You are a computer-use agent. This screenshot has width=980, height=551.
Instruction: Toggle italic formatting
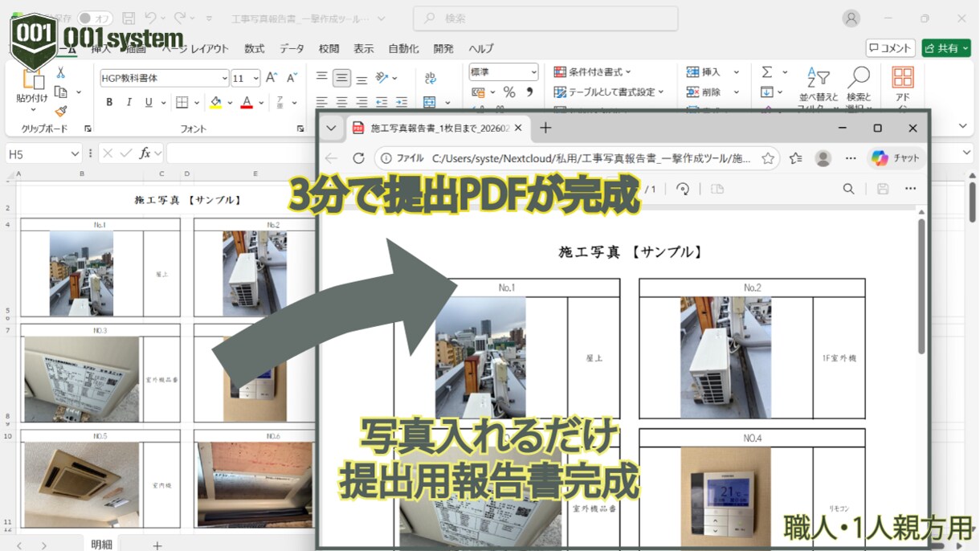click(129, 102)
